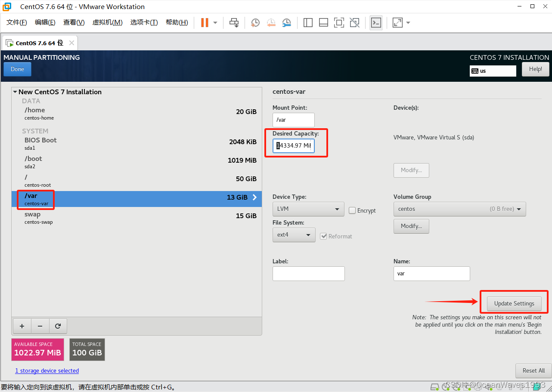This screenshot has width=552, height=392.
Task: Open the 虚拟机(M) menu
Action: point(107,22)
